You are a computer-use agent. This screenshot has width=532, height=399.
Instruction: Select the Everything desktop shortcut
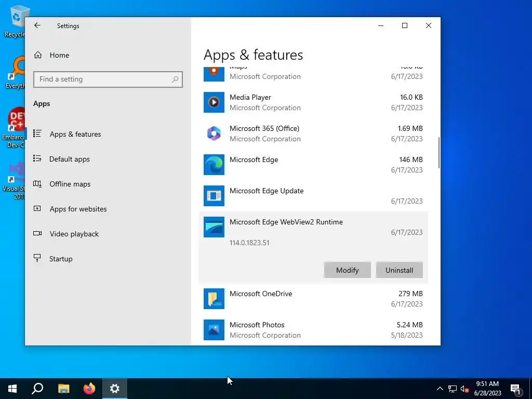click(15, 73)
